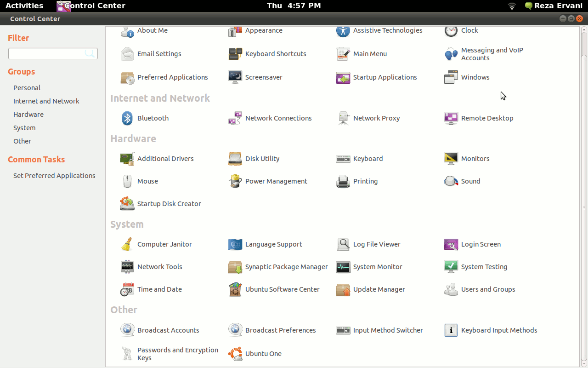This screenshot has width=588, height=368.
Task: Open Screensaver settings icon
Action: 235,77
